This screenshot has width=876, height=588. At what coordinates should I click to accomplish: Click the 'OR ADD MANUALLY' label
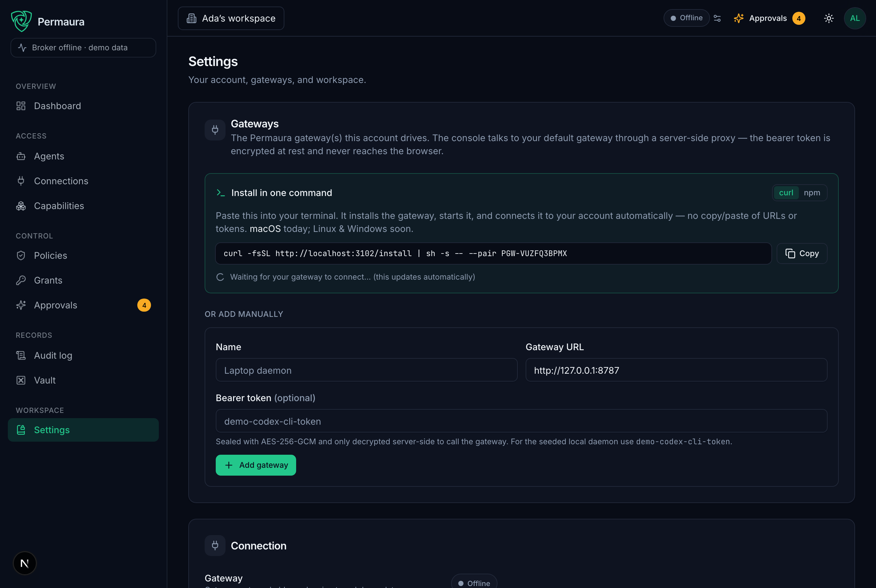[244, 314]
